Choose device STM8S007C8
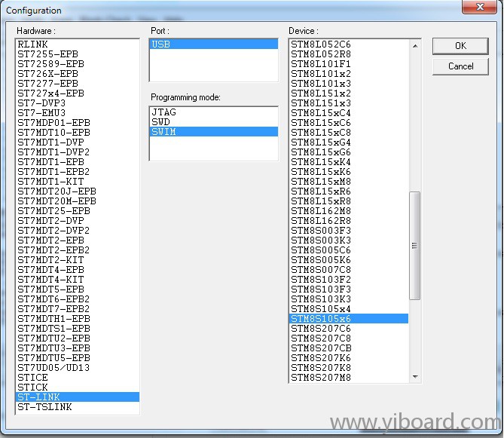504x438 pixels. pos(349,269)
